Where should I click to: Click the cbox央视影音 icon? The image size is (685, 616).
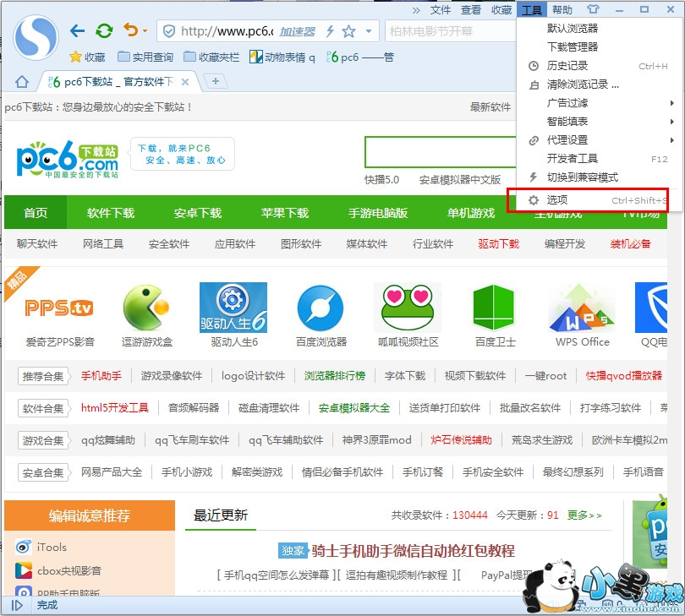[x=24, y=570]
